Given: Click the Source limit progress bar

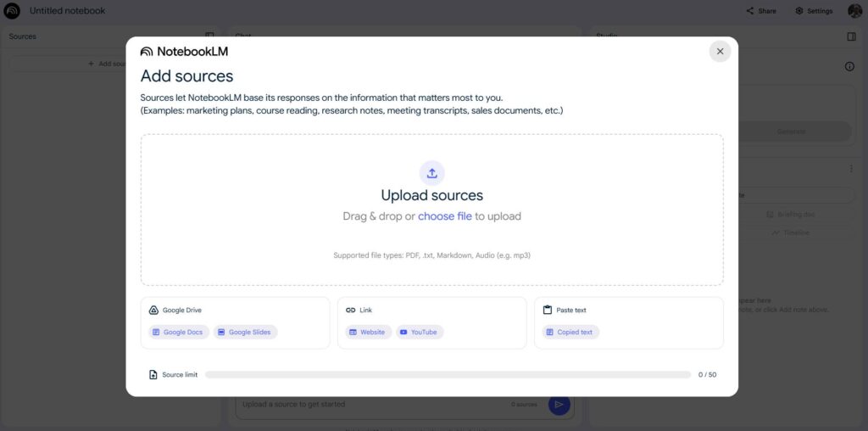Looking at the screenshot, I should pos(448,374).
